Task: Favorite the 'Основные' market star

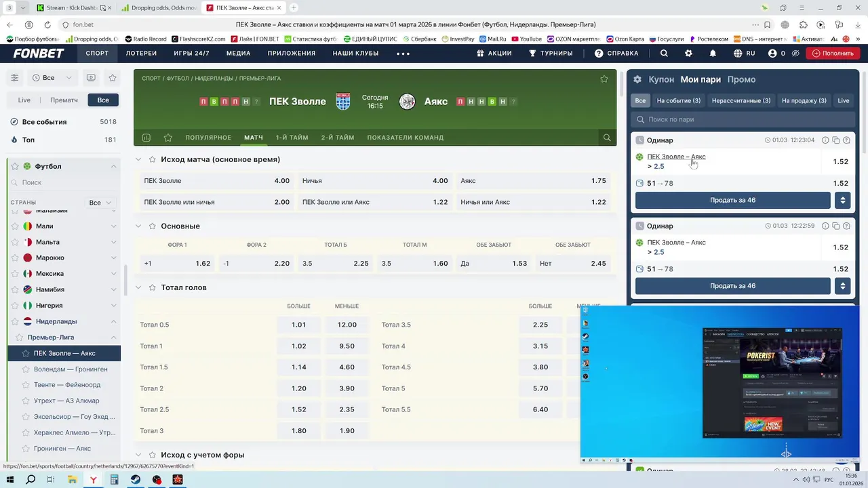Action: point(153,226)
